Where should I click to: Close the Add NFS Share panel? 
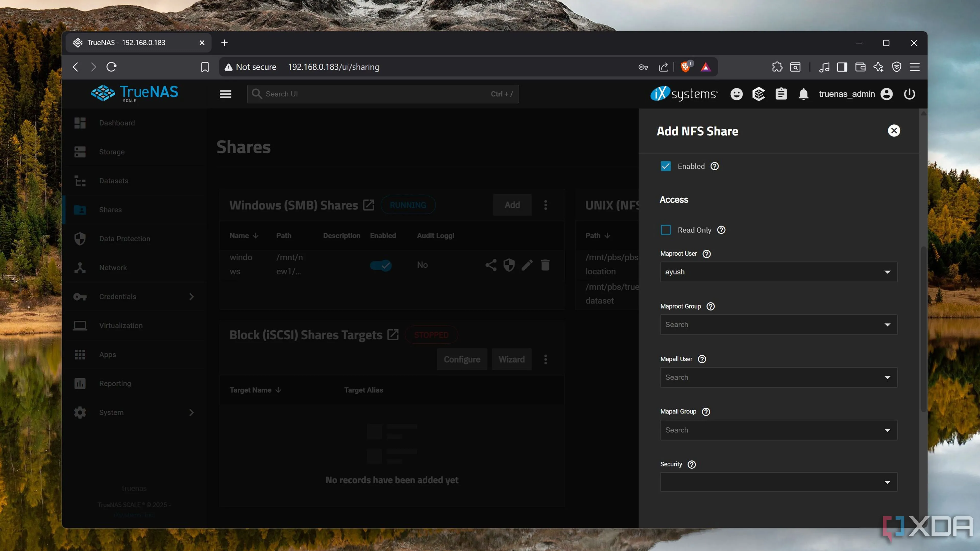pyautogui.click(x=894, y=131)
